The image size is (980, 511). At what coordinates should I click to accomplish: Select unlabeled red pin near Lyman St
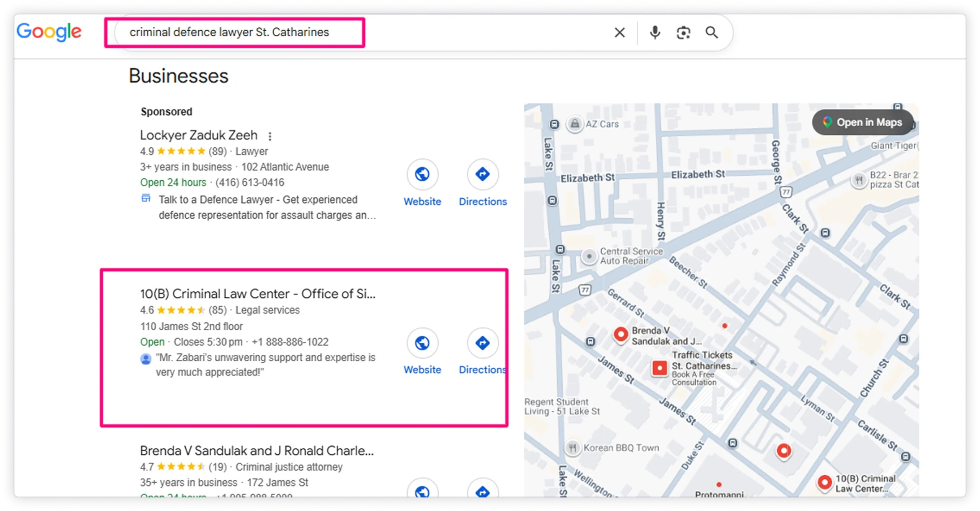tap(784, 451)
